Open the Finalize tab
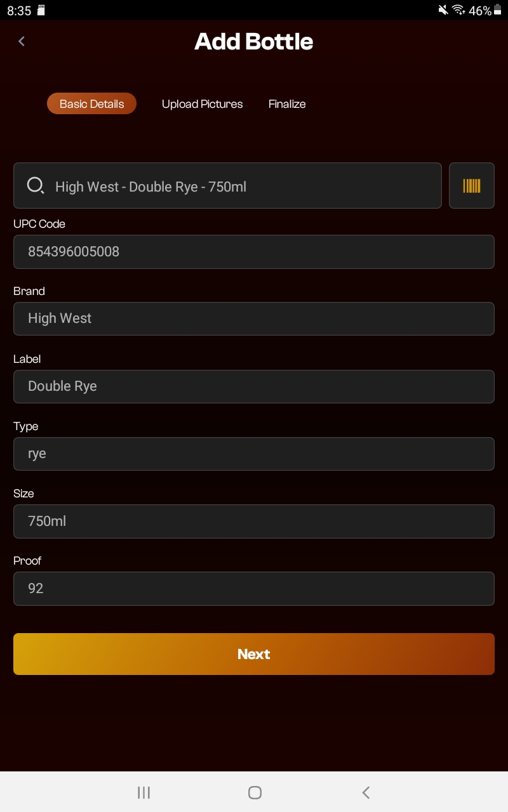 (x=287, y=104)
